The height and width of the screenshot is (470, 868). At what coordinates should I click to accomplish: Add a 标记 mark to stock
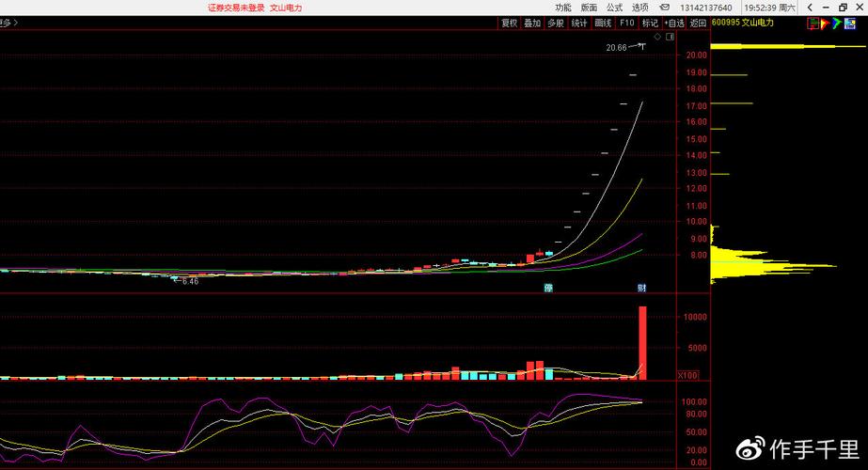pyautogui.click(x=650, y=23)
